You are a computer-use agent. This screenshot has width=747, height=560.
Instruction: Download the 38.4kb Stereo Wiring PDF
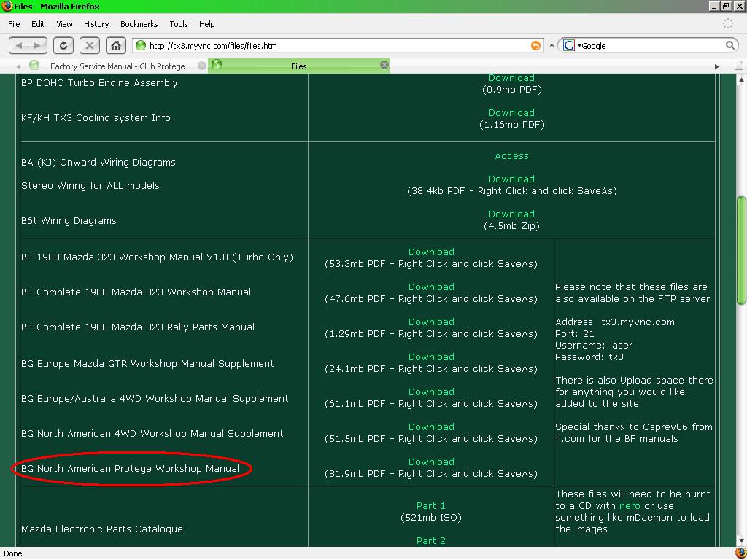pos(511,179)
